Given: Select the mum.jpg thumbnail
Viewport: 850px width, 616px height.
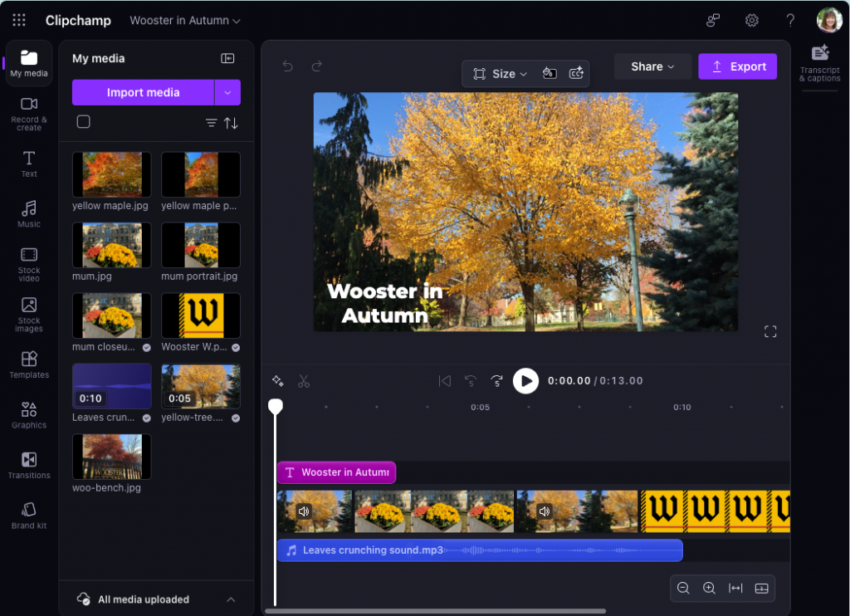Looking at the screenshot, I should 112,245.
